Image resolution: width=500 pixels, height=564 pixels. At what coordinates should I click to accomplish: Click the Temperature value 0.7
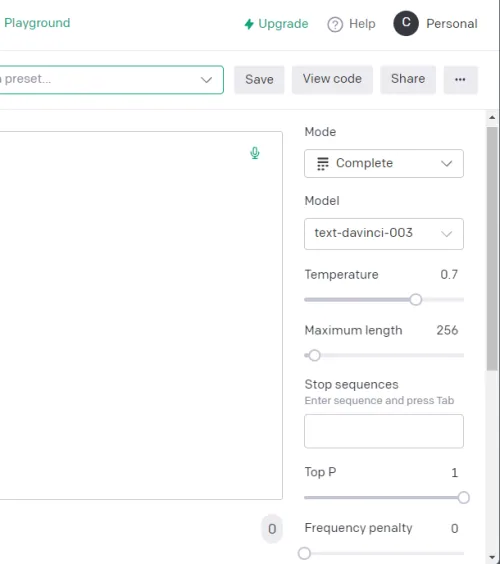click(x=449, y=274)
